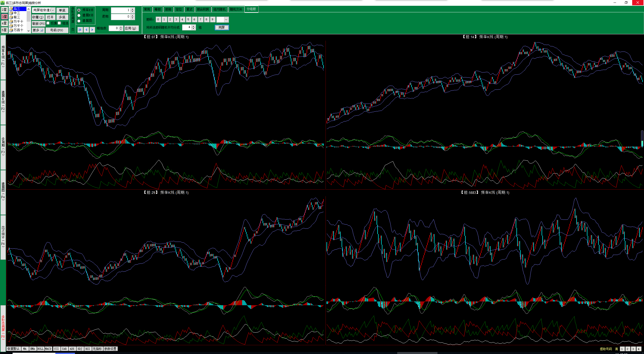Click the 3星 side button
The image size is (644, 354).
(x=4, y=17)
